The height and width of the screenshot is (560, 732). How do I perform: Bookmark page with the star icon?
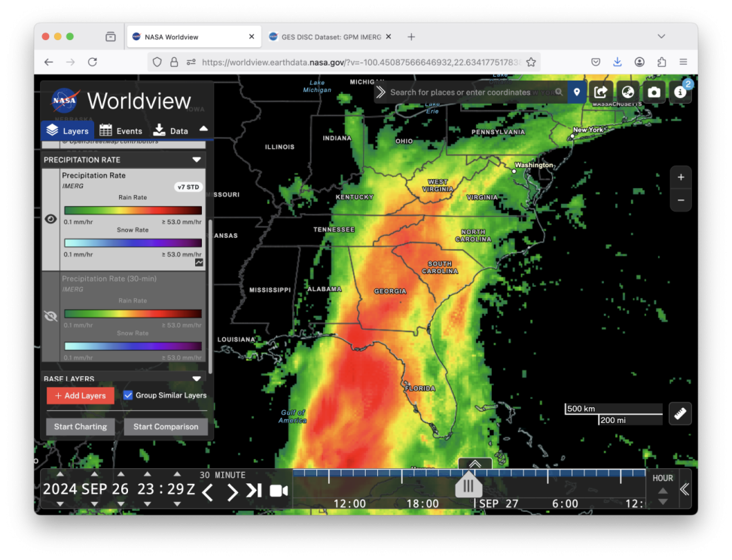pyautogui.click(x=531, y=62)
